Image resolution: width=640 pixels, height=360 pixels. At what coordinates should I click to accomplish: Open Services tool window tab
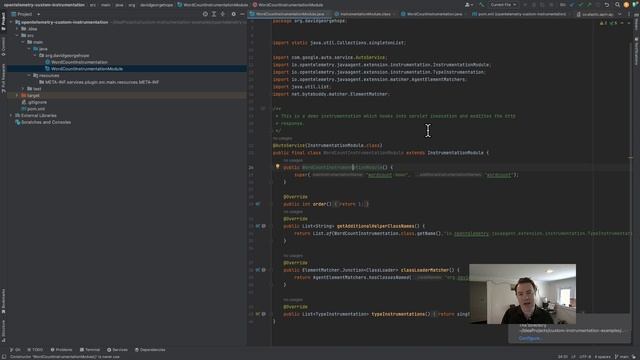point(117,350)
